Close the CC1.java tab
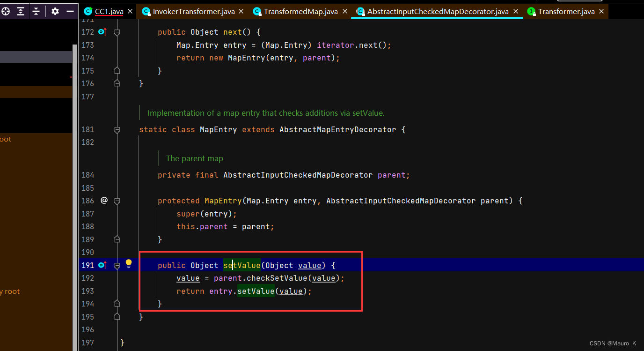This screenshot has height=351, width=644. tap(130, 11)
